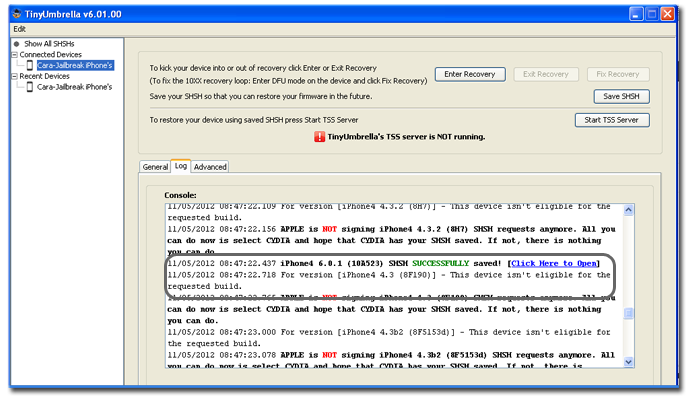Image resolution: width=689 pixels, height=406 pixels.
Task: Click phone icon under Recent Devices
Action: (x=30, y=87)
